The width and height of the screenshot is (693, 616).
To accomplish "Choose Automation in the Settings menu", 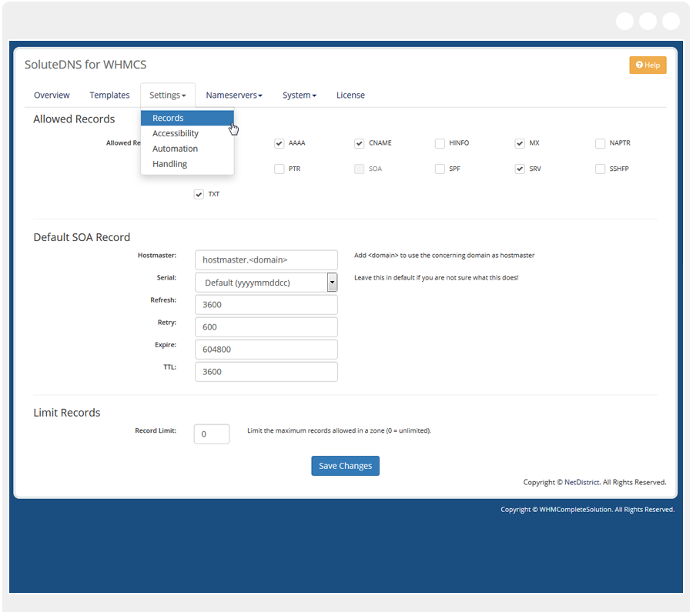I will point(175,149).
